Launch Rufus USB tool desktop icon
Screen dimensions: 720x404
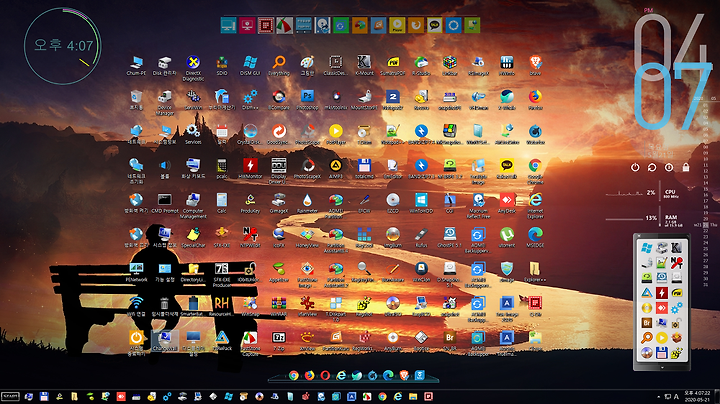coord(421,237)
